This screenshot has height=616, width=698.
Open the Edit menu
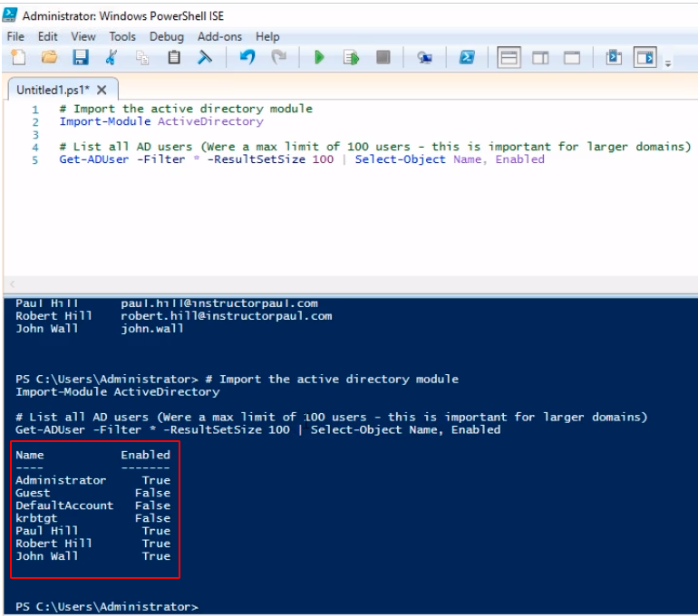48,36
